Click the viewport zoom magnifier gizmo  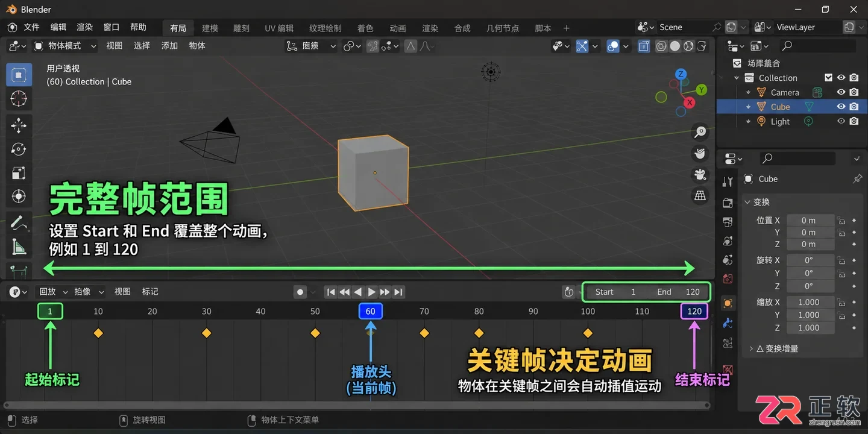(700, 132)
